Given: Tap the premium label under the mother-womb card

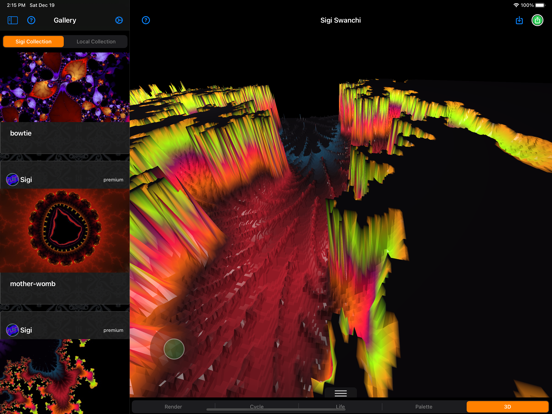Looking at the screenshot, I should click(113, 330).
